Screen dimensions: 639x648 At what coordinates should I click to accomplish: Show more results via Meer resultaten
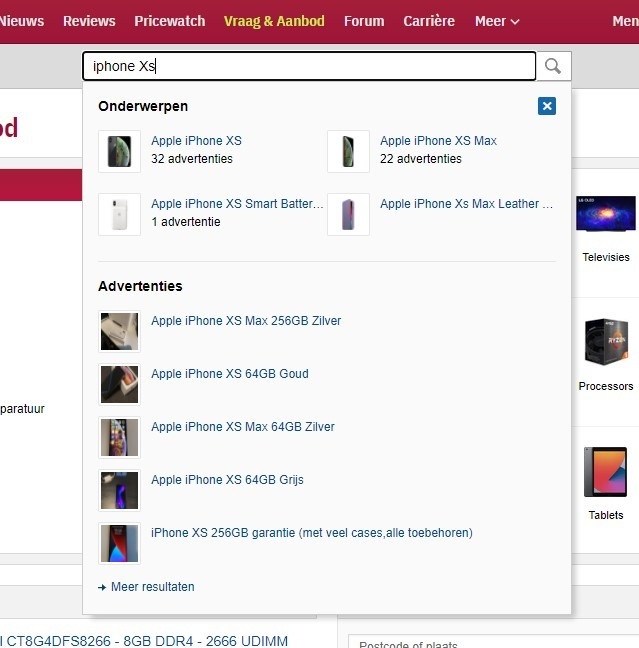pos(153,587)
